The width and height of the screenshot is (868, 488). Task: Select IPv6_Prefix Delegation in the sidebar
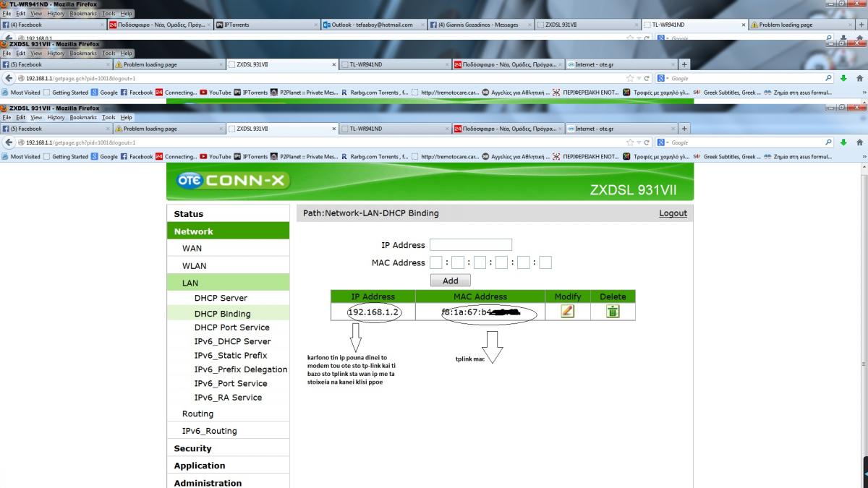tap(240, 369)
